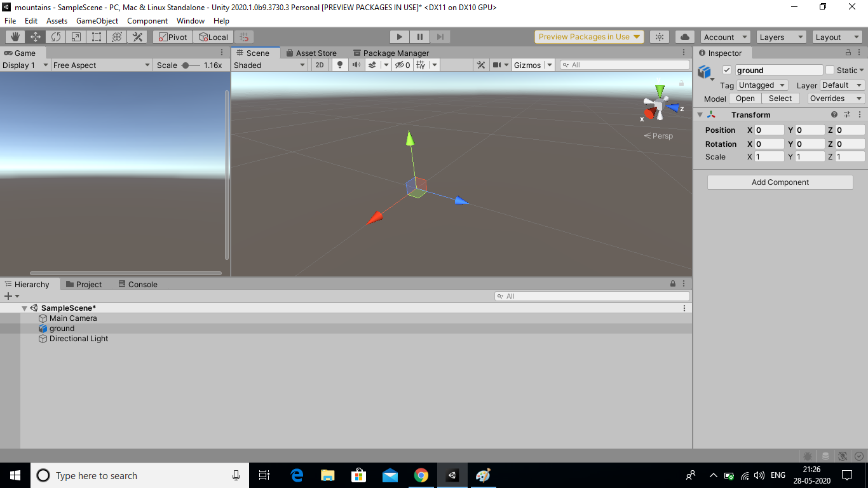Open the Layer Default dropdown
The image size is (868, 488).
tap(842, 85)
